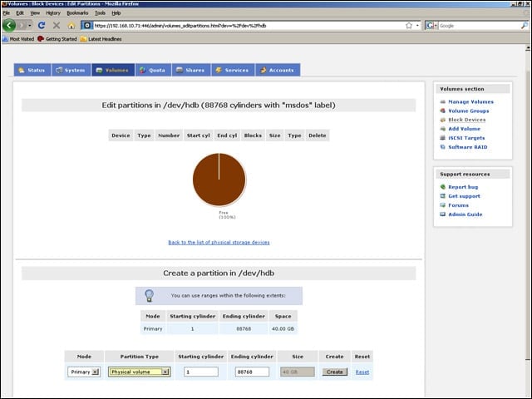Click the Get support icon
This screenshot has width=532, height=399.
(442, 196)
